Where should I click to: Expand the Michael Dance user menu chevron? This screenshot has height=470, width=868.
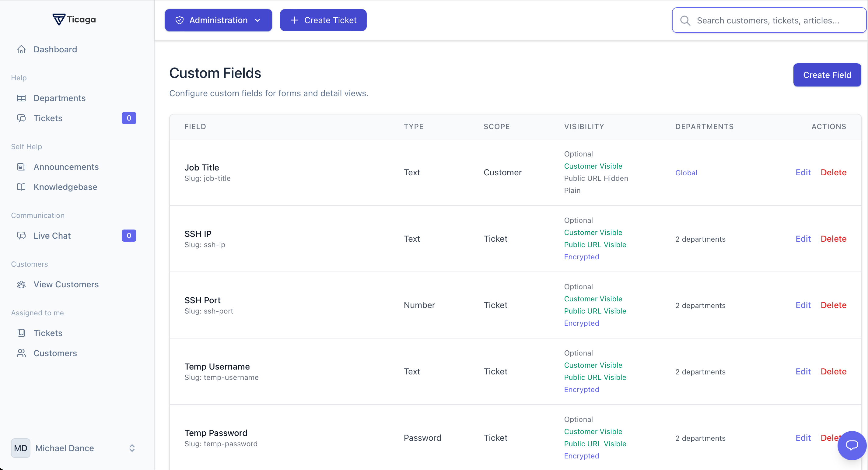click(132, 448)
